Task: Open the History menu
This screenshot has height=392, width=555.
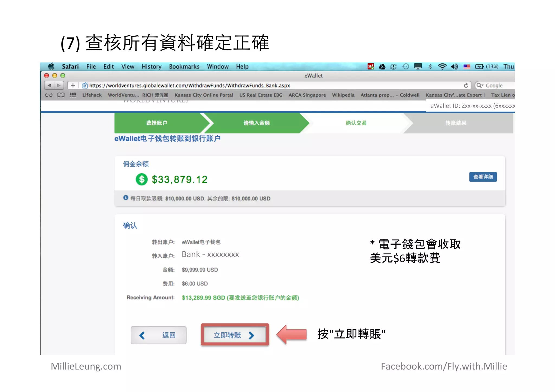Action: (x=151, y=67)
